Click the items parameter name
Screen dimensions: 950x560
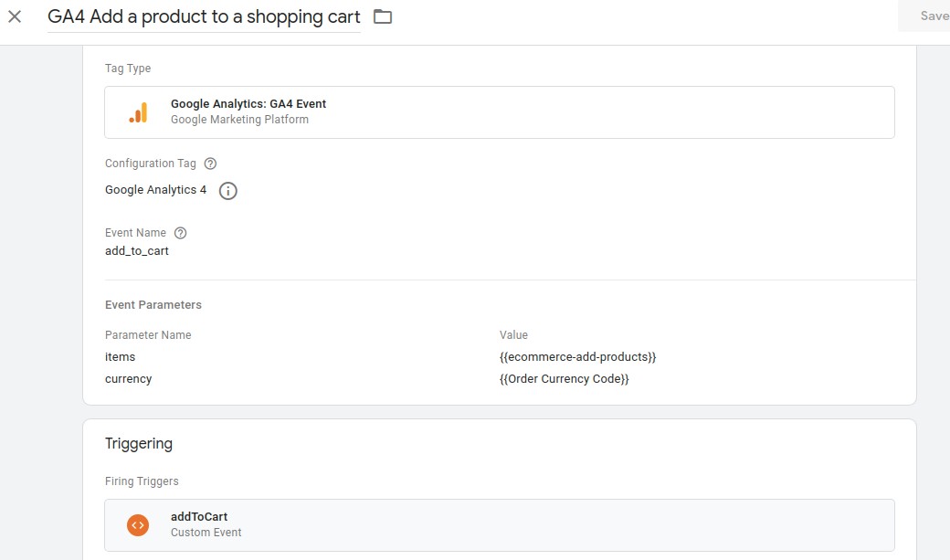[x=120, y=357]
